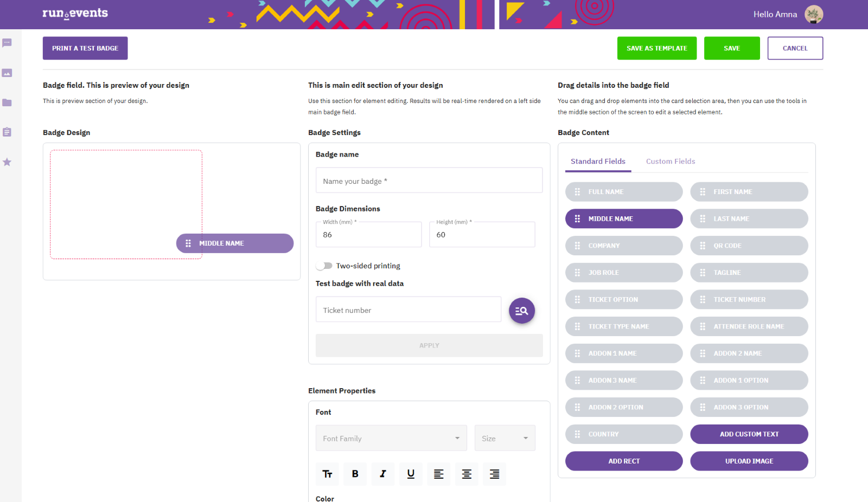Open the folder sidebar icon

coord(7,102)
